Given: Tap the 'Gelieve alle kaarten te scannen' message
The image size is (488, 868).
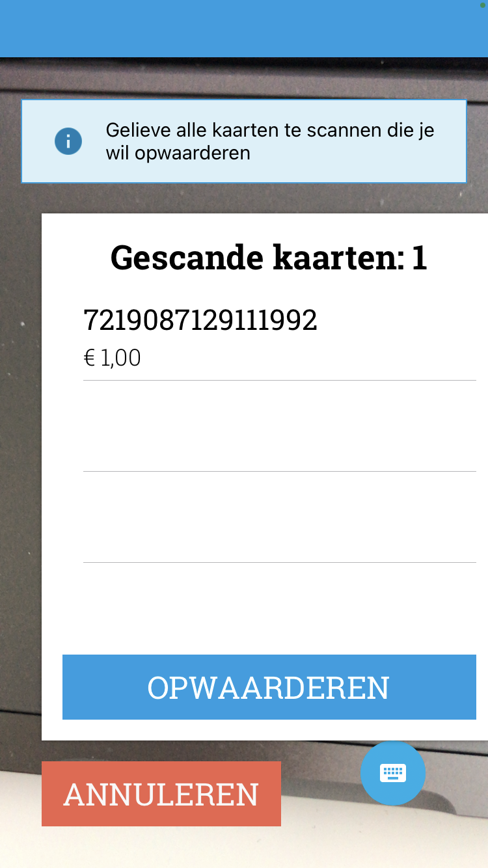Looking at the screenshot, I should (270, 141).
